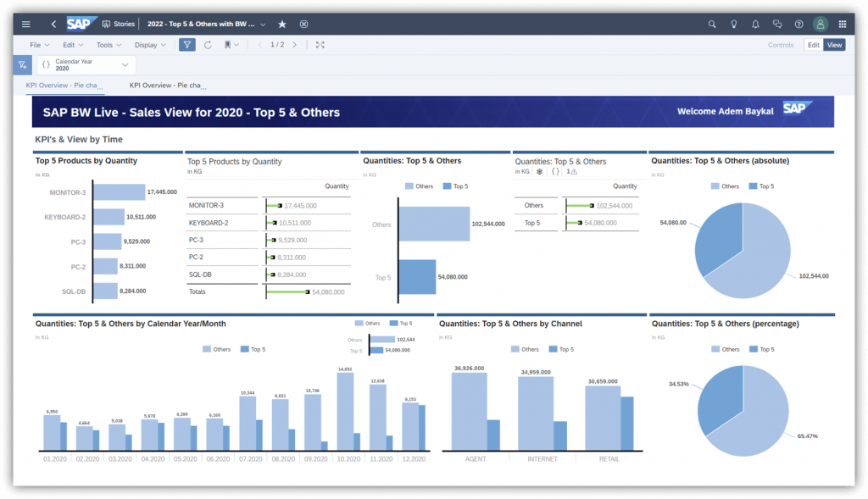Image resolution: width=868 pixels, height=499 pixels.
Task: Click KEYBOARD-2 row in the products table
Action: click(269, 223)
